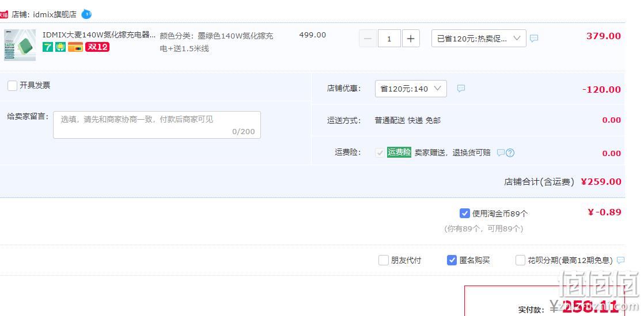Image resolution: width=644 pixels, height=316 pixels.
Task: Click the seller message text box
Action: pos(157,125)
